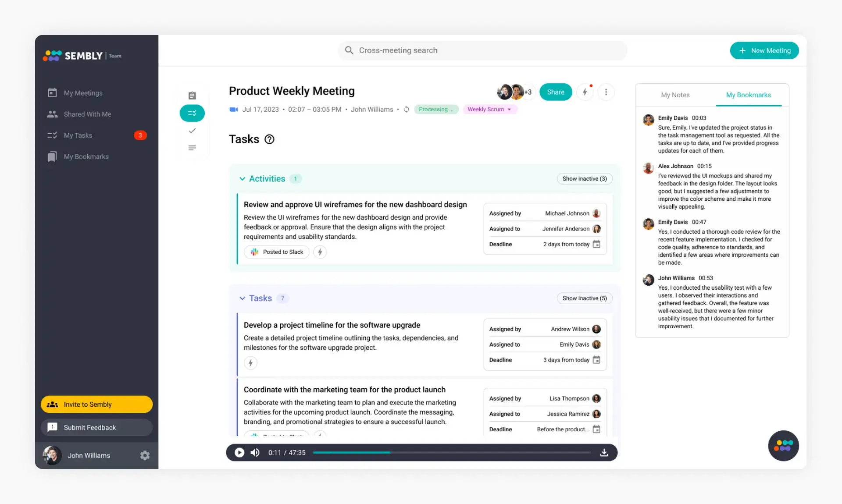Show inactive Tasks items
Viewport: 842px width, 504px height.
pyautogui.click(x=584, y=298)
